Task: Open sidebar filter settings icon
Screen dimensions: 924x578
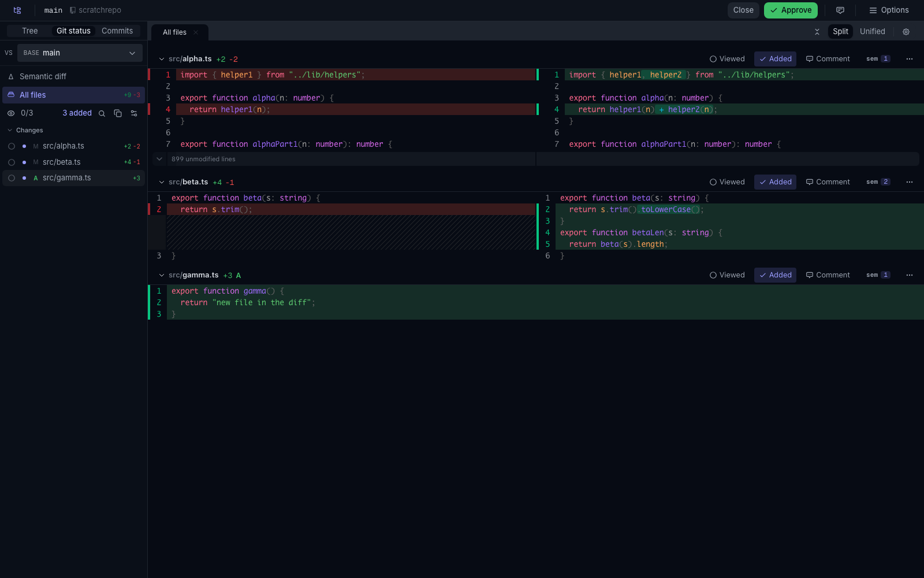Action: [x=134, y=113]
